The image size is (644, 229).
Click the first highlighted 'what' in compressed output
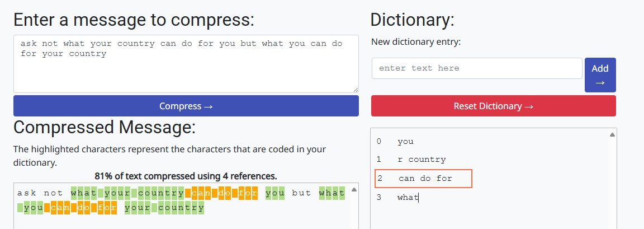point(84,193)
